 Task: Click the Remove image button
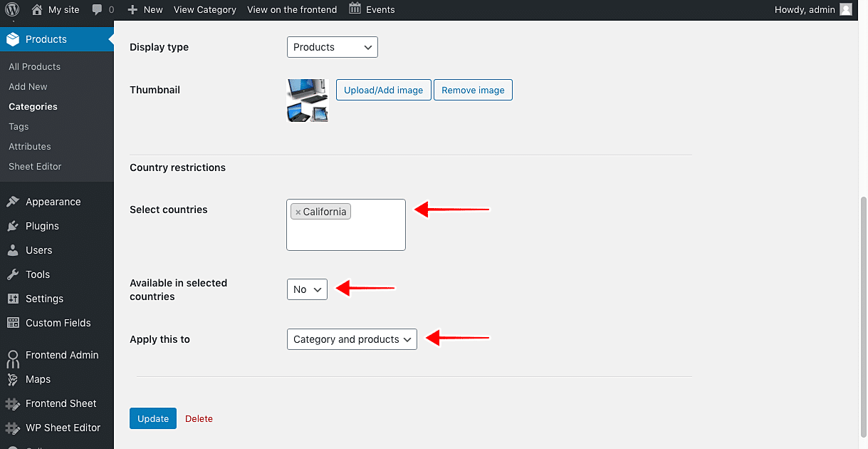pos(473,90)
